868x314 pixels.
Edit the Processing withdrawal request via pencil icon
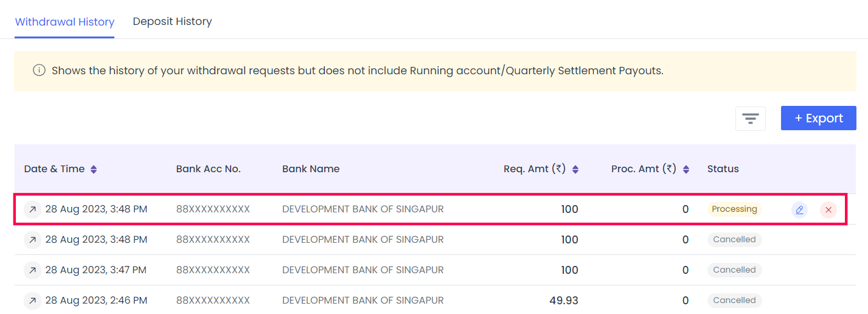tap(800, 210)
